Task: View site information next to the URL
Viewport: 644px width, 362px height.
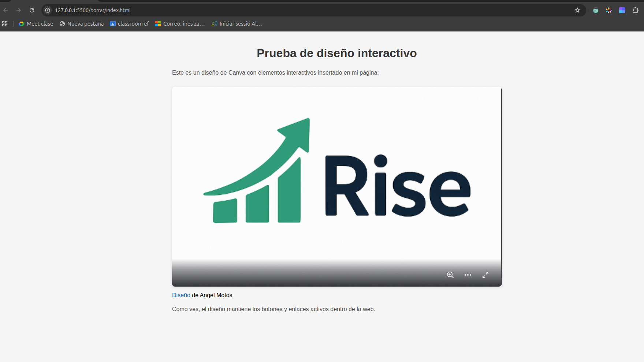Action: [48, 10]
